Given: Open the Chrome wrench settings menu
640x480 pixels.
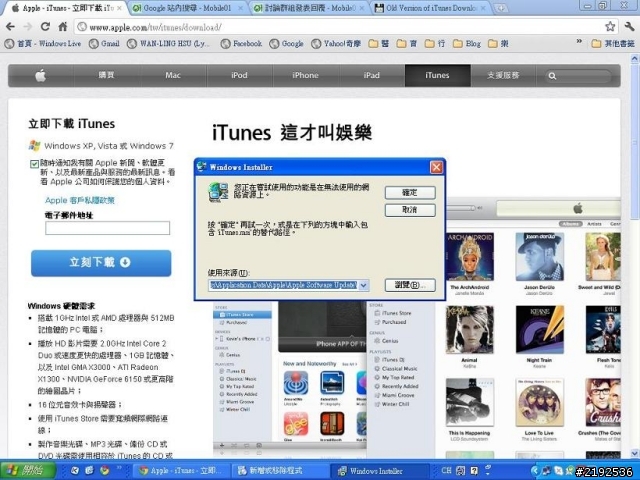Looking at the screenshot, I should click(629, 27).
